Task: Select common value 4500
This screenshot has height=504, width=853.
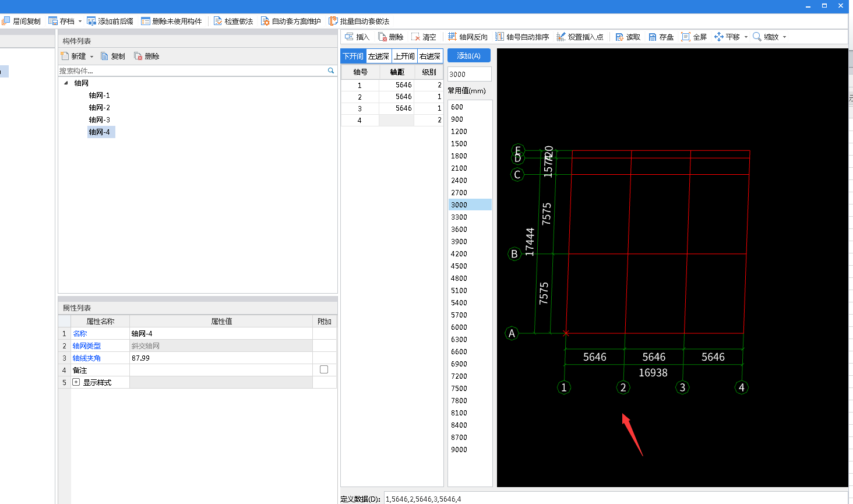Action: click(x=470, y=266)
